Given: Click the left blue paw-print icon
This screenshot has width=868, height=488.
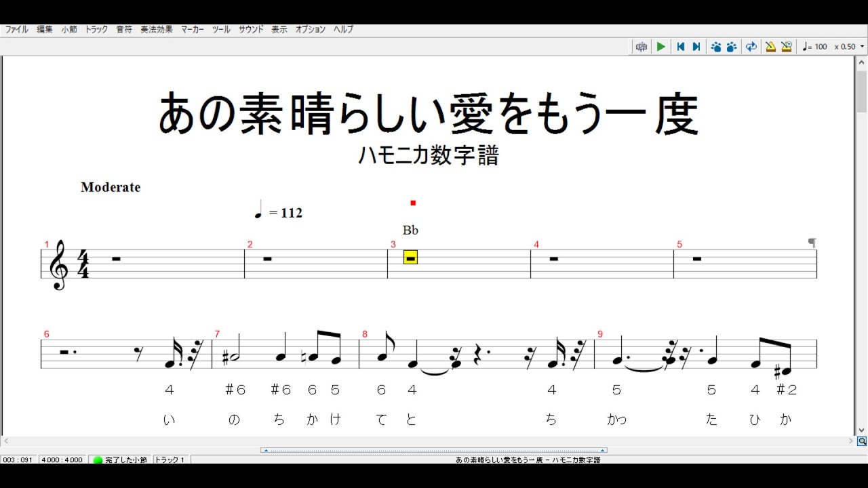Looking at the screenshot, I should pyautogui.click(x=716, y=47).
